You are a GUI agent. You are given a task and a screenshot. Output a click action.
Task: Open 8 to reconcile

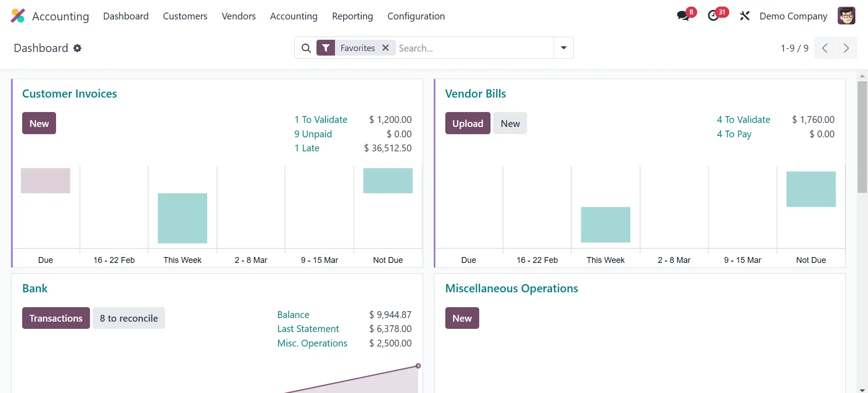pos(129,318)
